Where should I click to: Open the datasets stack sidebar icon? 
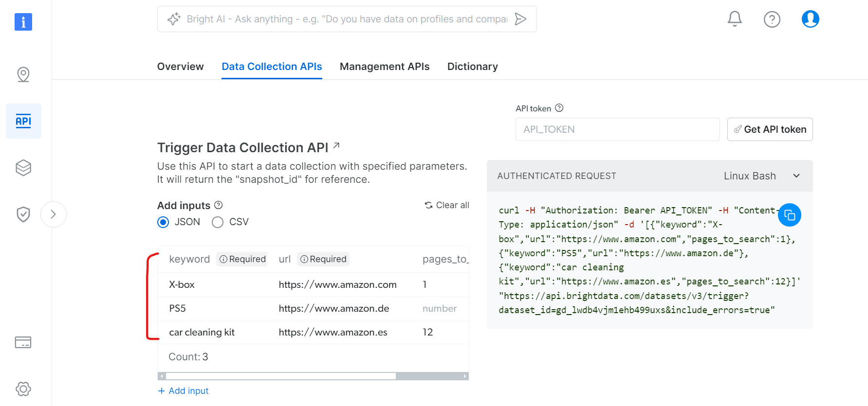(23, 168)
